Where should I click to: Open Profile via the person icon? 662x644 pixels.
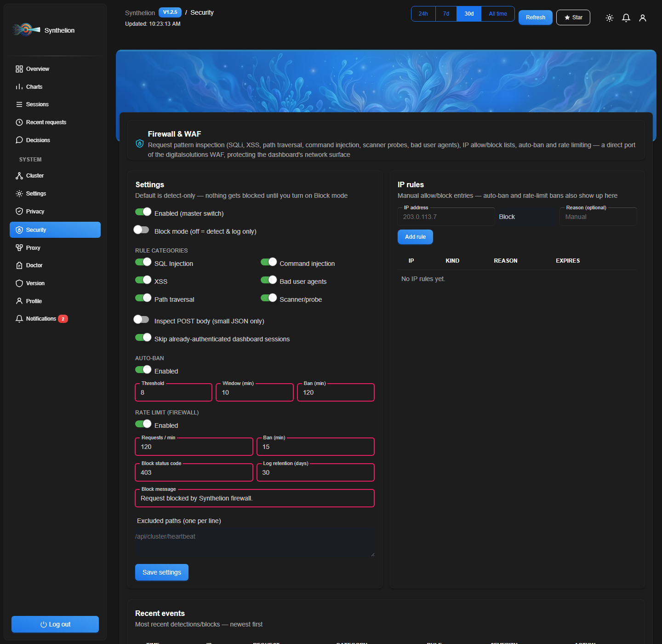[19, 301]
